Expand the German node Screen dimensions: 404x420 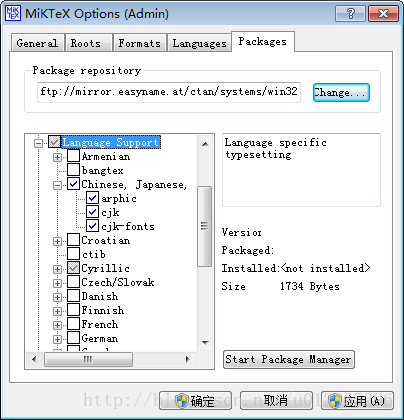tap(57, 339)
